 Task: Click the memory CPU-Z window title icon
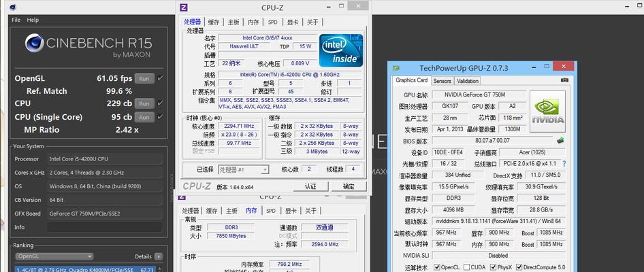tap(182, 197)
